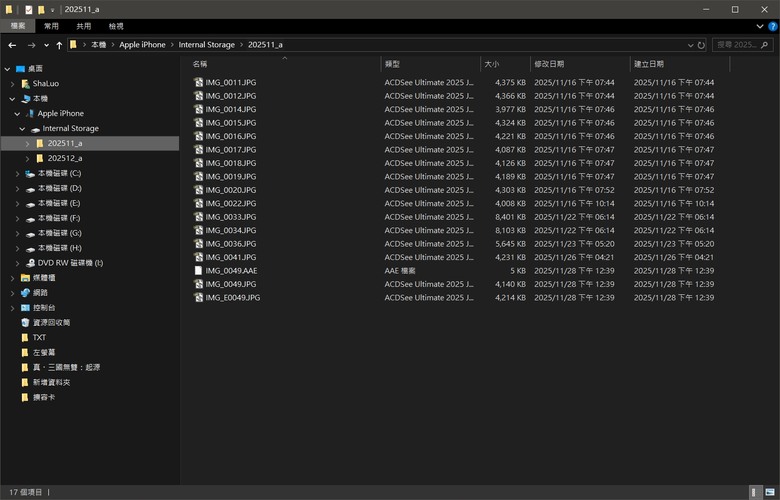Switch to Details view in status bar
Viewport: 780px width, 500px height.
pyautogui.click(x=756, y=493)
